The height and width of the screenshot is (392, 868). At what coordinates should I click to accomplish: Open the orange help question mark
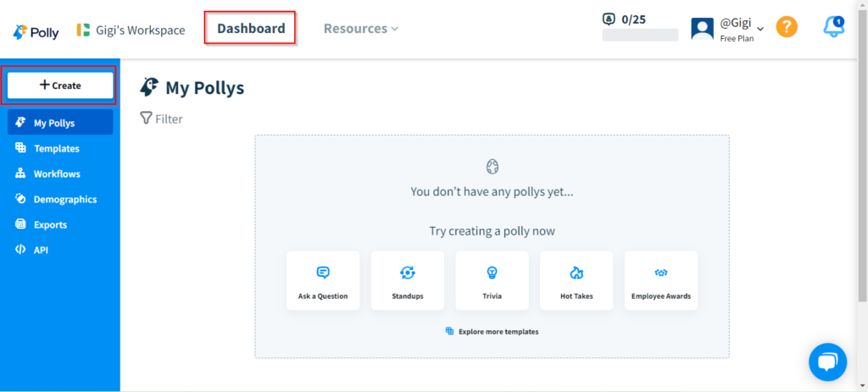[787, 26]
